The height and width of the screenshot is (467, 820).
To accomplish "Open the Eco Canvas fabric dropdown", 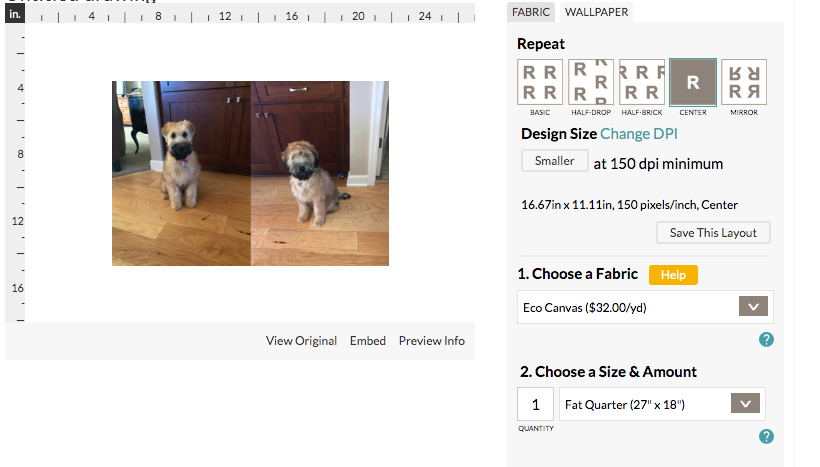I will 645,307.
